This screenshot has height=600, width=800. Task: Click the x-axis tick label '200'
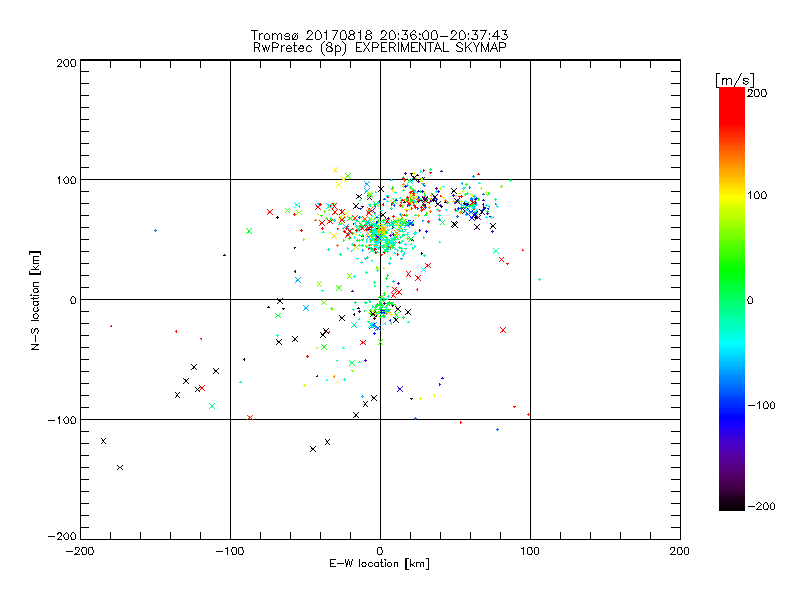pos(680,551)
